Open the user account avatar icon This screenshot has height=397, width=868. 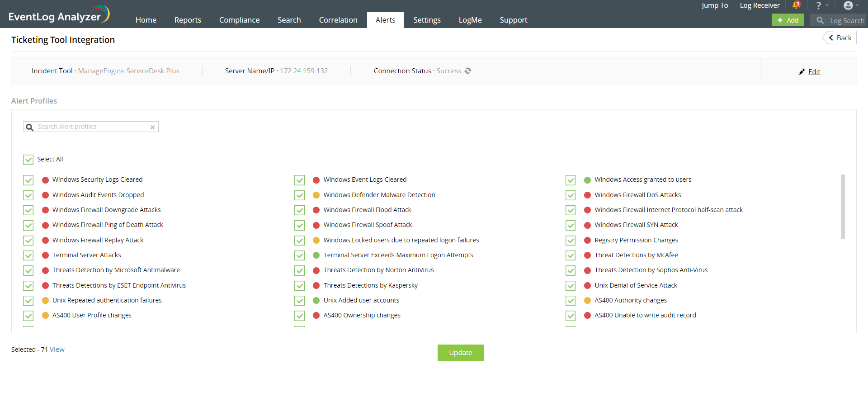click(x=848, y=5)
